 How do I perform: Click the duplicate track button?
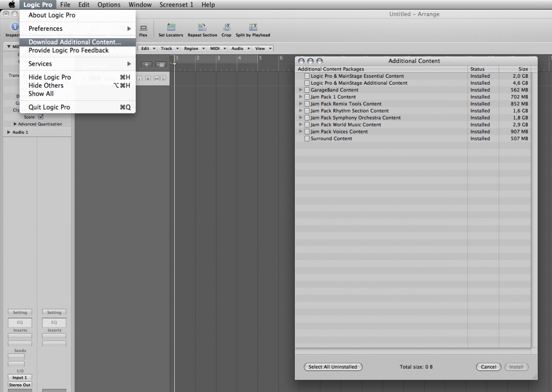click(x=161, y=65)
